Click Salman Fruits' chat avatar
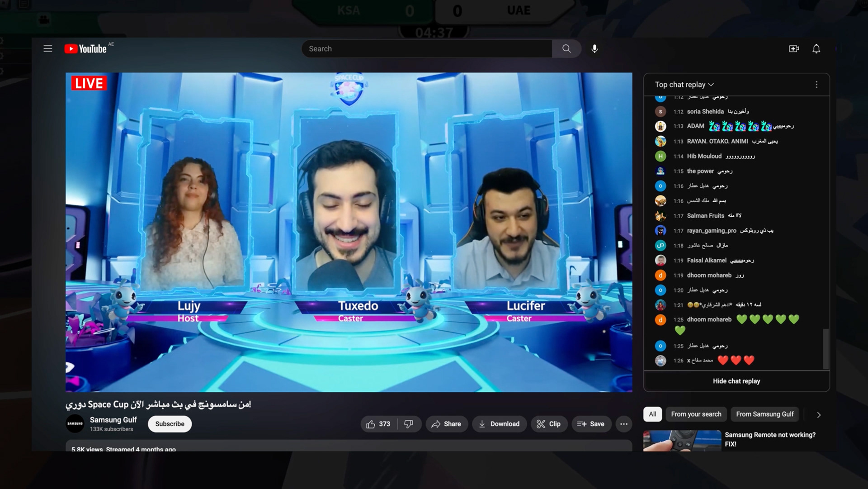 660,216
